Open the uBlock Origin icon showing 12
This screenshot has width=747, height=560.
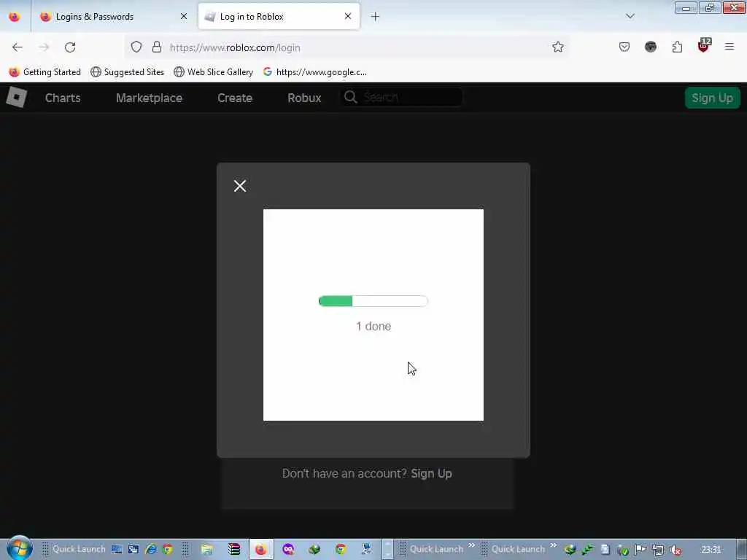click(x=704, y=46)
